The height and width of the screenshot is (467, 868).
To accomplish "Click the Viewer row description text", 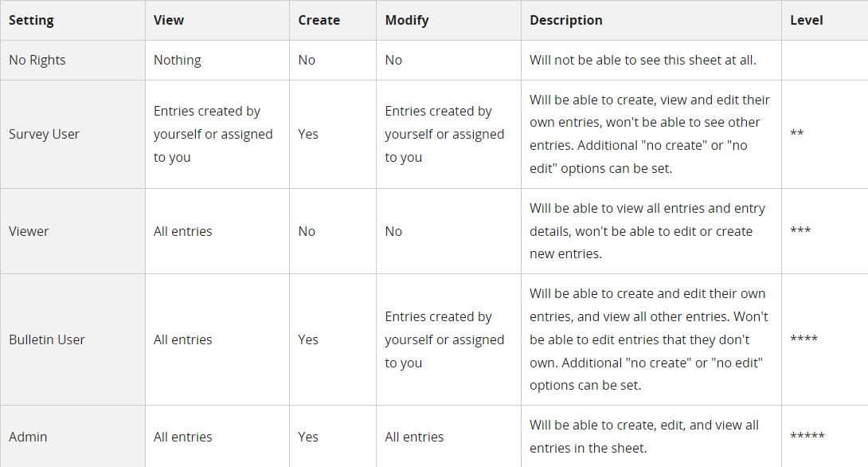I will pos(647,231).
